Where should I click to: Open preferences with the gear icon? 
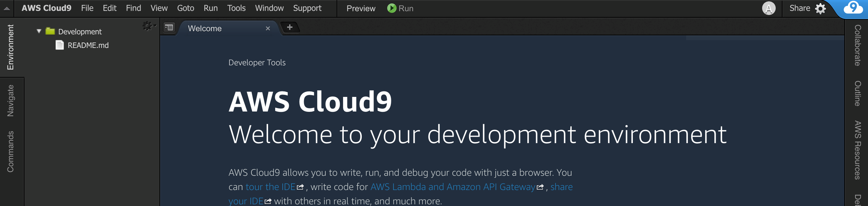pyautogui.click(x=820, y=8)
